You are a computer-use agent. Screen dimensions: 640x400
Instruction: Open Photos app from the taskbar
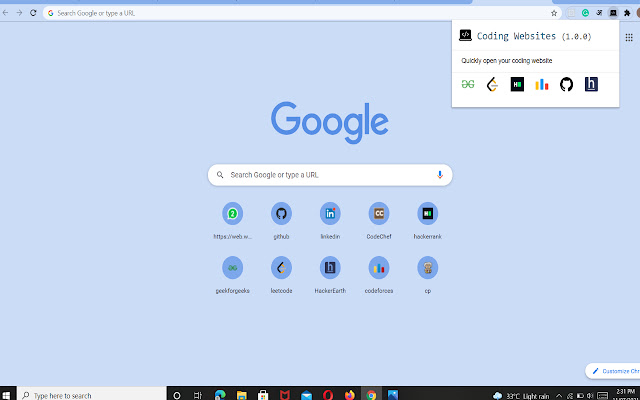point(393,395)
